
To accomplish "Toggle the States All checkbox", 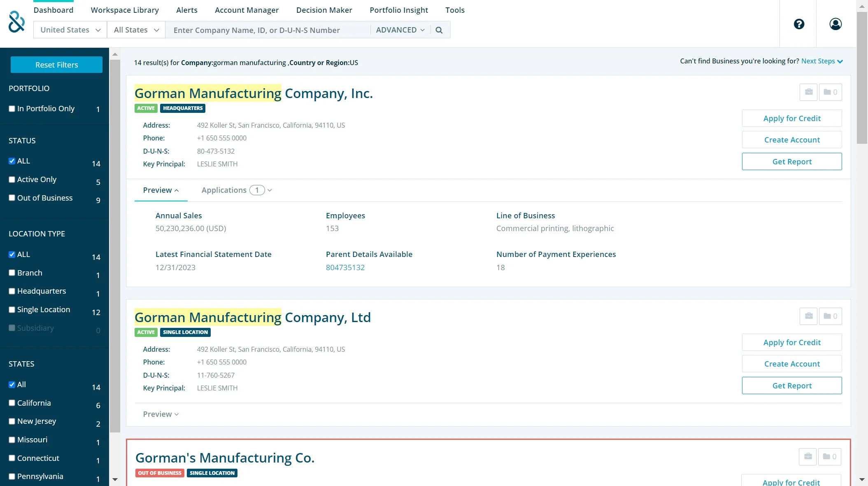I will click(x=12, y=385).
